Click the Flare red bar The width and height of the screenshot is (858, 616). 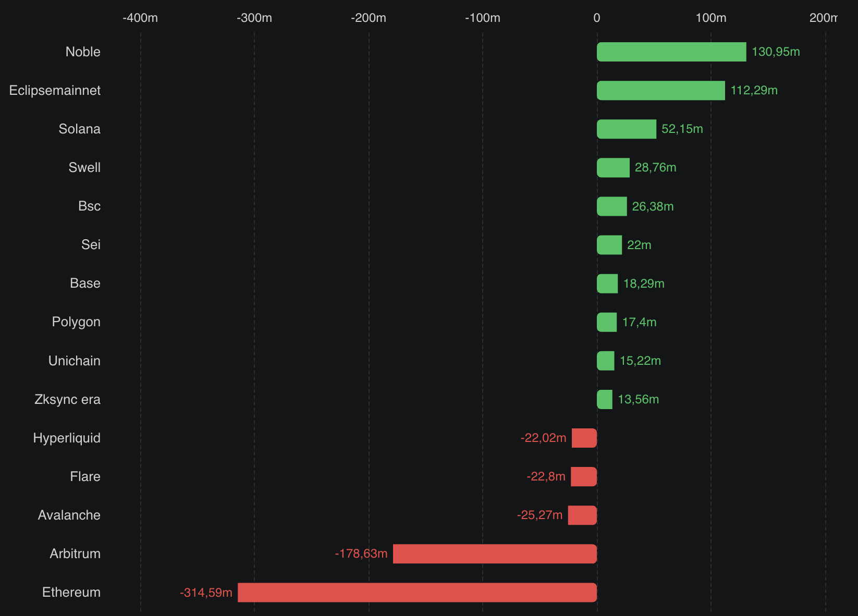coord(584,477)
